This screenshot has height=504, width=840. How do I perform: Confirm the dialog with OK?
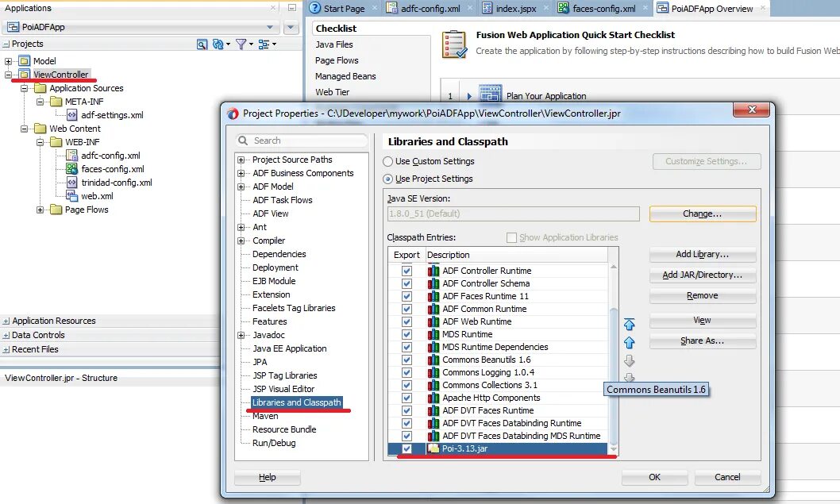(655, 477)
